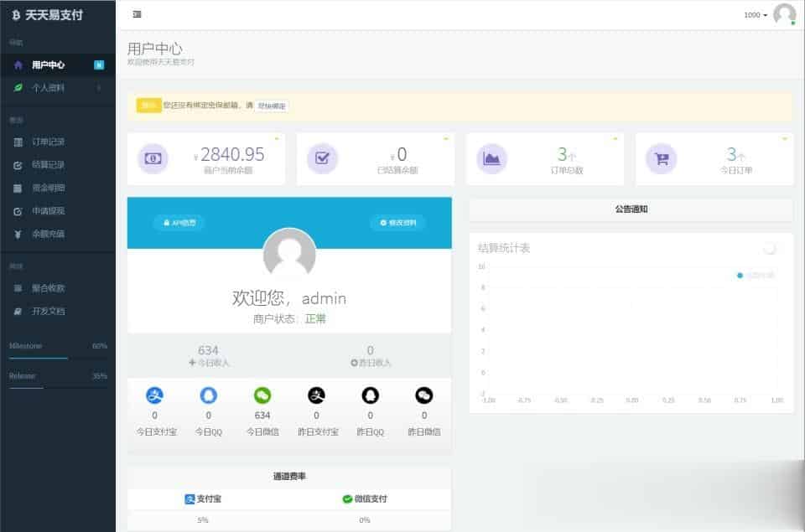Image resolution: width=805 pixels, height=532 pixels.
Task: Click the 634 today's income value
Action: [x=208, y=350]
